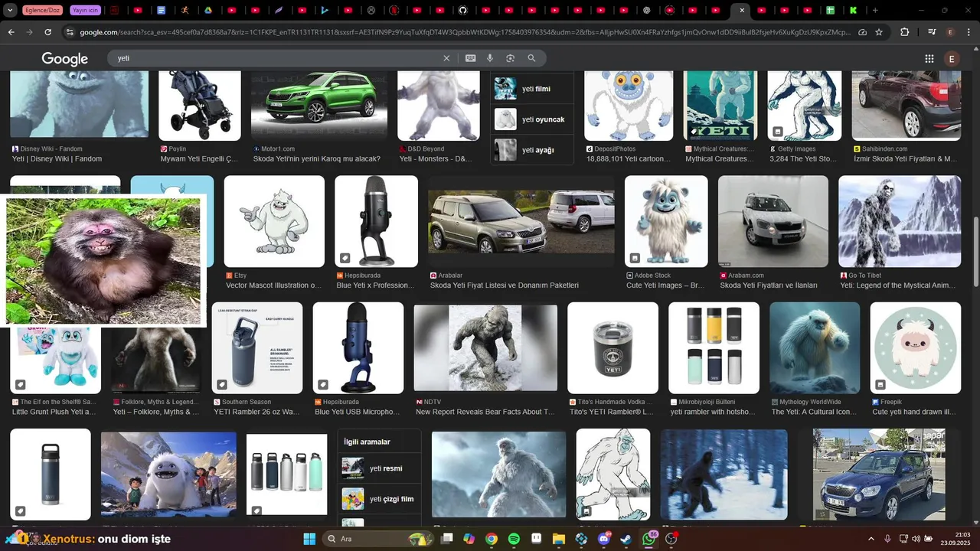
Task: Open Task View on the taskbar
Action: click(x=446, y=539)
